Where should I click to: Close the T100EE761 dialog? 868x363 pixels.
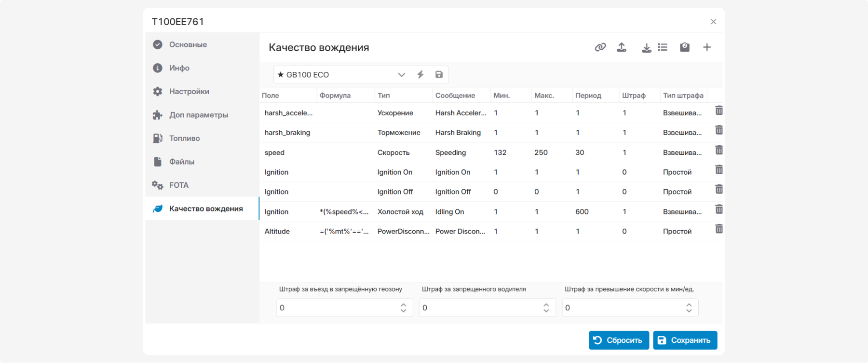pos(713,22)
